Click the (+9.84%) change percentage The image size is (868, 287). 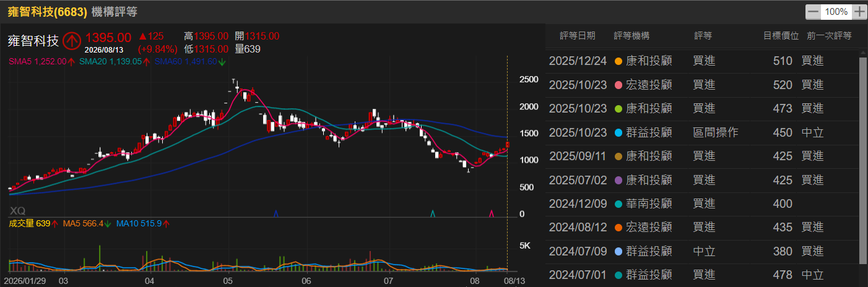[x=157, y=49]
